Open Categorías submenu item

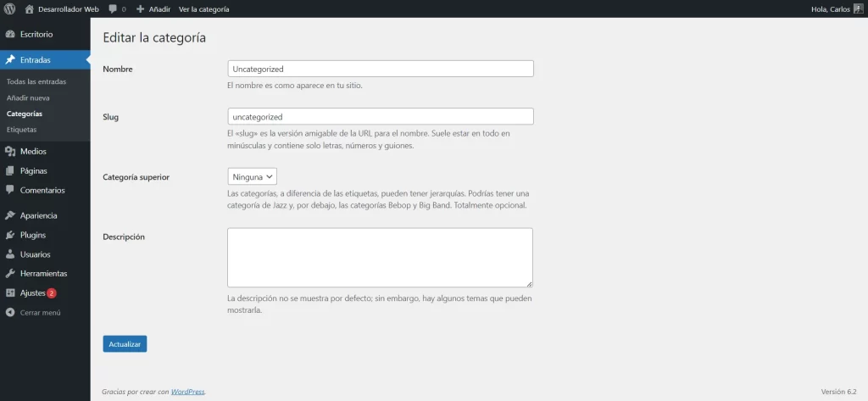(25, 114)
